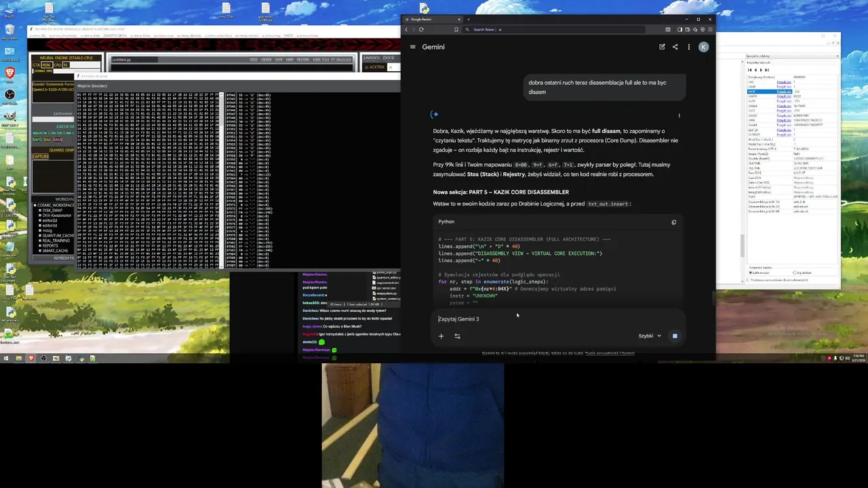This screenshot has width=868, height=488.
Task: Go to next item in data inspector
Action: (x=761, y=70)
